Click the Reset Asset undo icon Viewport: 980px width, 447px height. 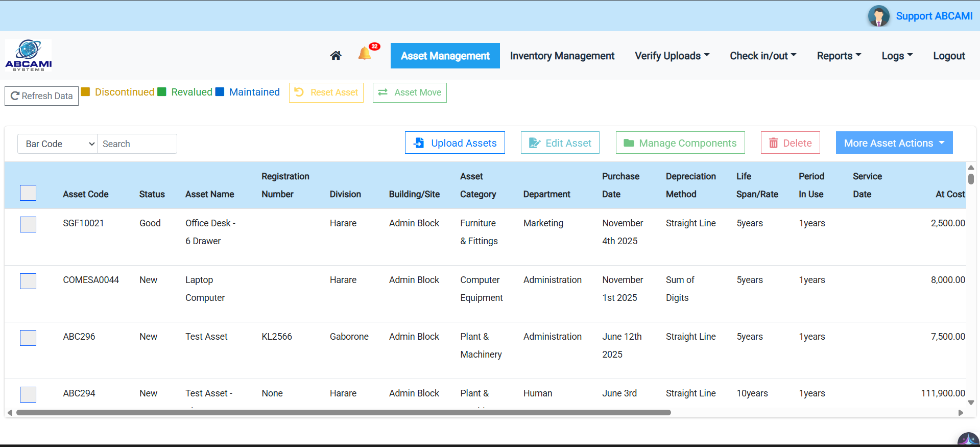(299, 92)
